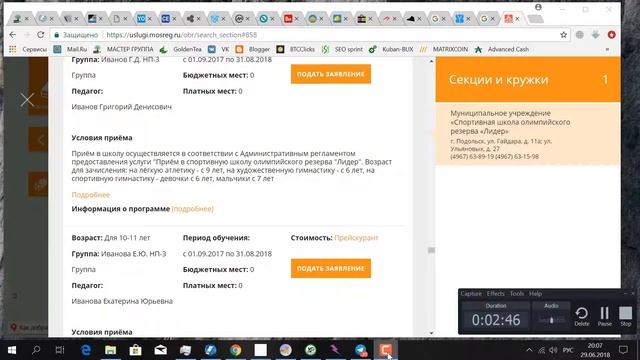Click the scrollbar thumb of the listing

tap(431, 250)
